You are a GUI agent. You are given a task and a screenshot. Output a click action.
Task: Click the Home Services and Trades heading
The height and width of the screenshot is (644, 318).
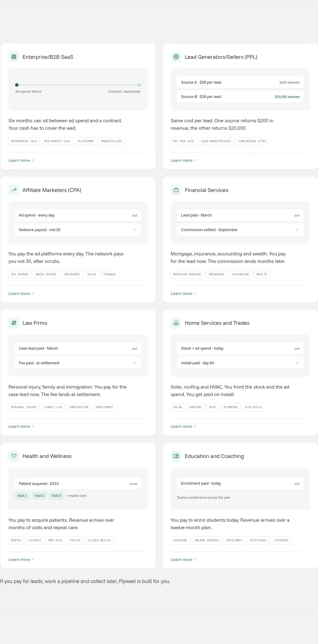(x=217, y=323)
